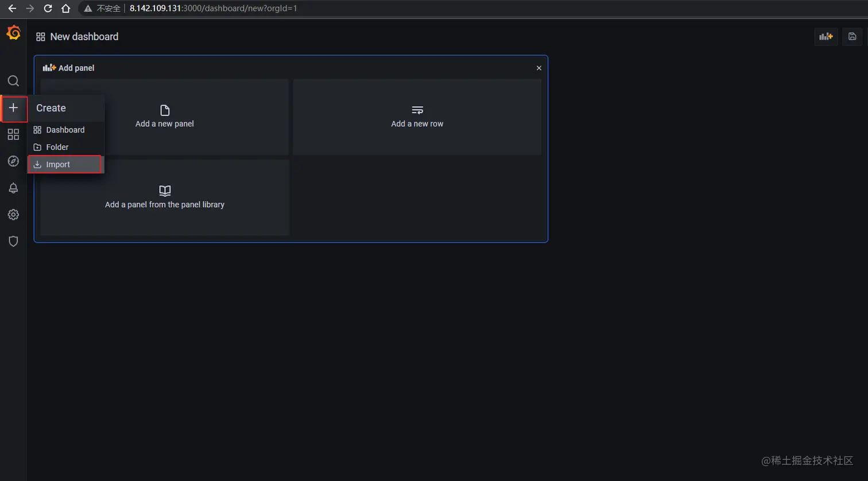Click the browser address bar URL
Viewport: 868px width, 481px height.
click(214, 8)
